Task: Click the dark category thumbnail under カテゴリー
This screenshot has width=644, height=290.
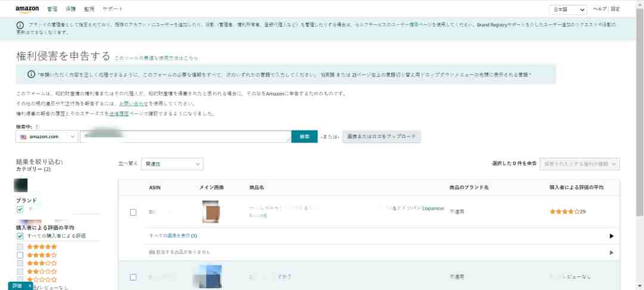Action: point(20,185)
